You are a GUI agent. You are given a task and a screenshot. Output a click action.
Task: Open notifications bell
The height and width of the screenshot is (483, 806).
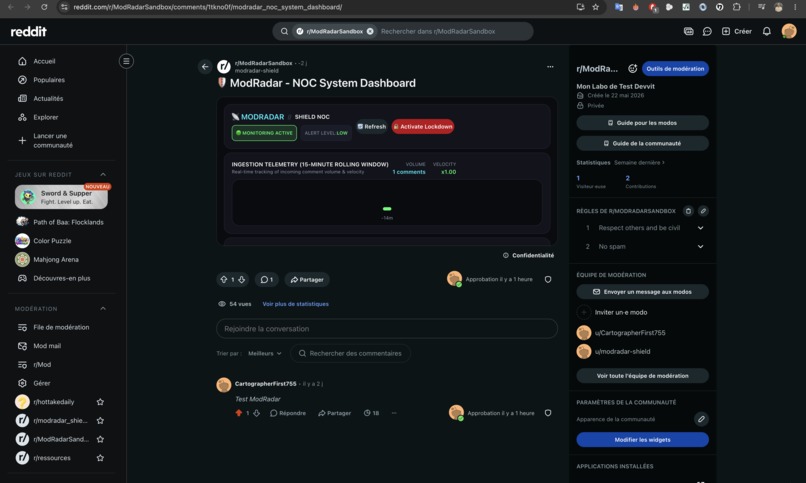[766, 31]
